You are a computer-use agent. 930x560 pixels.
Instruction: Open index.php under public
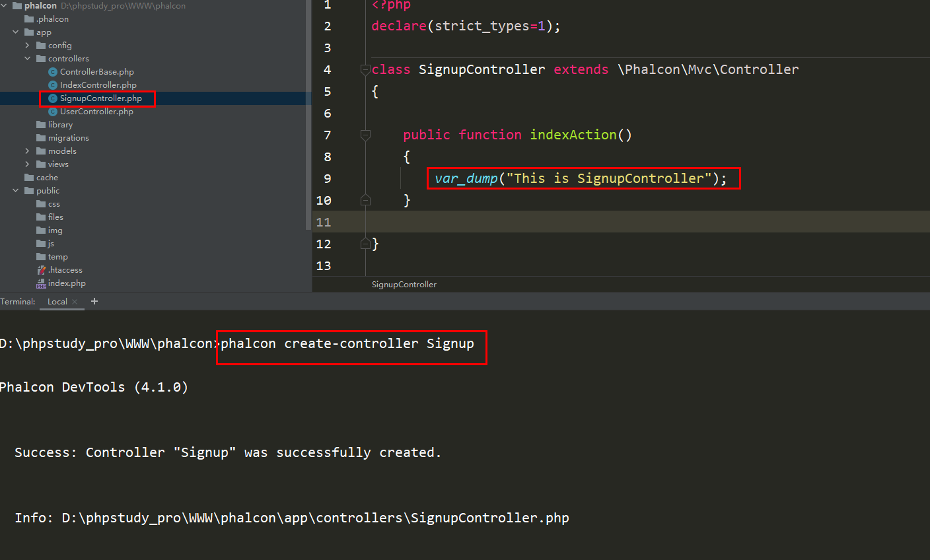[67, 283]
